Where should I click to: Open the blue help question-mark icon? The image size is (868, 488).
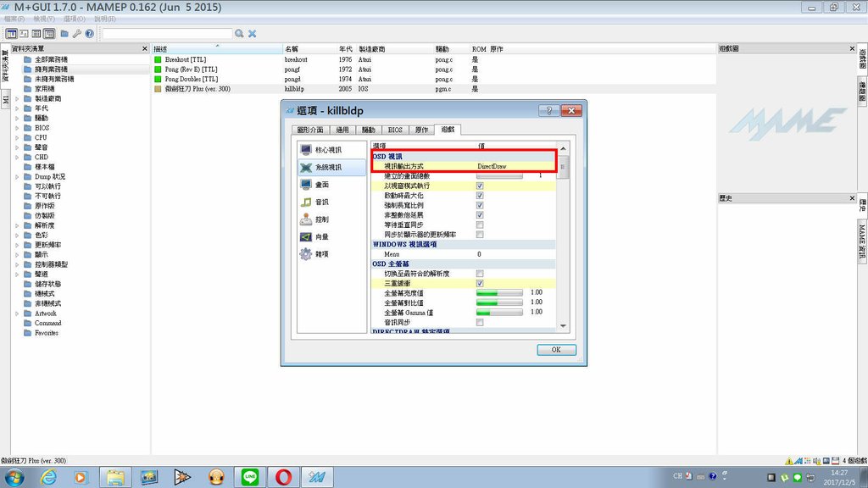89,34
